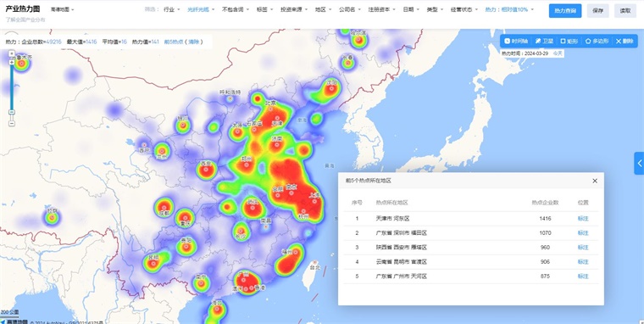Click the 今天 today link
644x324 pixels.
click(x=558, y=53)
